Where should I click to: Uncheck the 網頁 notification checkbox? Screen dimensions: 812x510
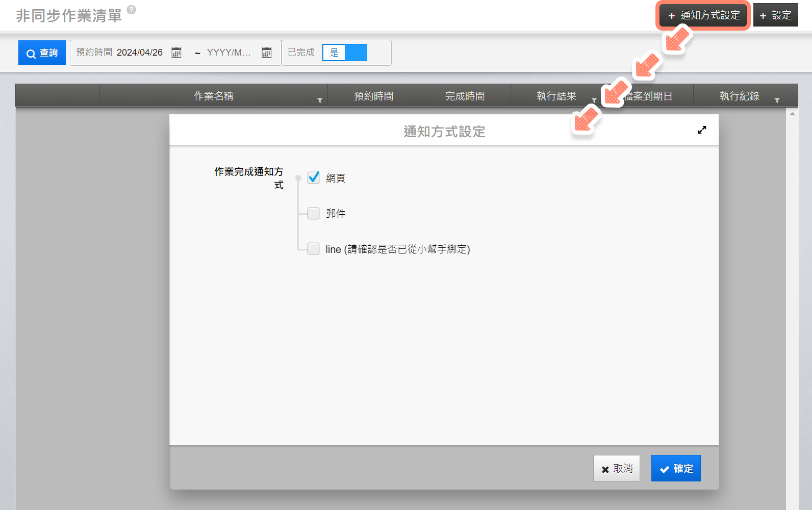coord(314,177)
